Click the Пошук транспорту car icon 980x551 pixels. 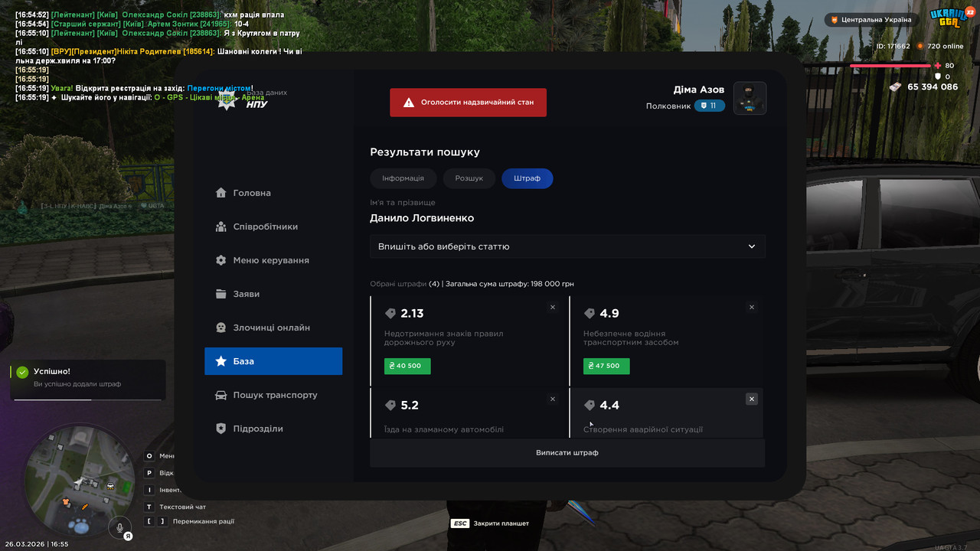point(221,395)
